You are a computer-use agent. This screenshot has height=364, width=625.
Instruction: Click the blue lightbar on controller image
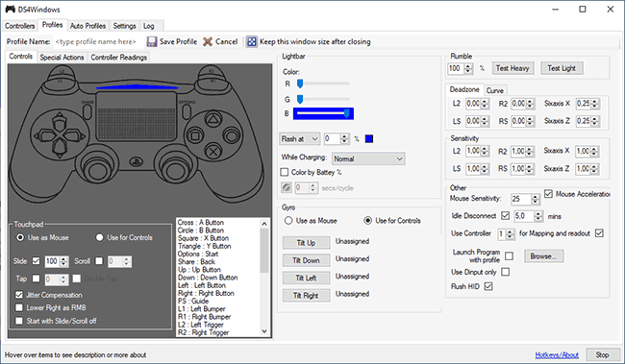pos(137,86)
